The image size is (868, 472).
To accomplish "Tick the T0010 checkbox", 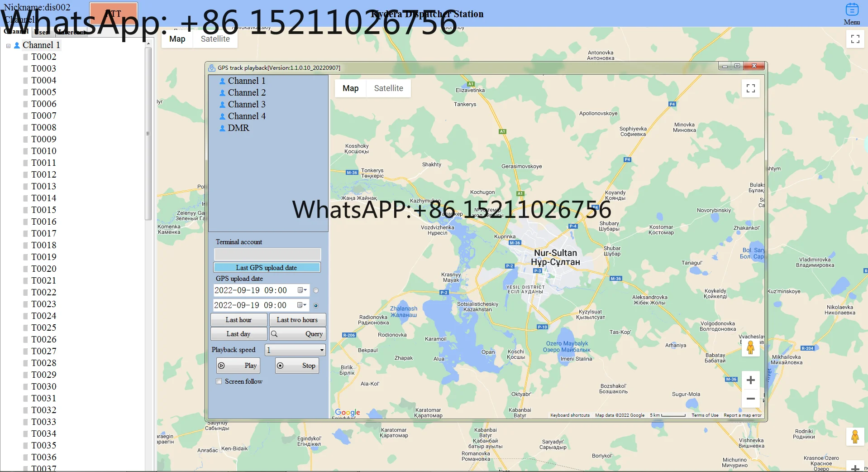I will [x=26, y=151].
